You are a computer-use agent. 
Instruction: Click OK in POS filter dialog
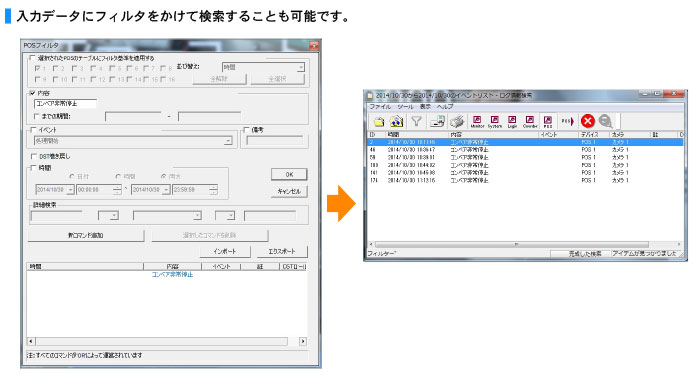tap(289, 175)
